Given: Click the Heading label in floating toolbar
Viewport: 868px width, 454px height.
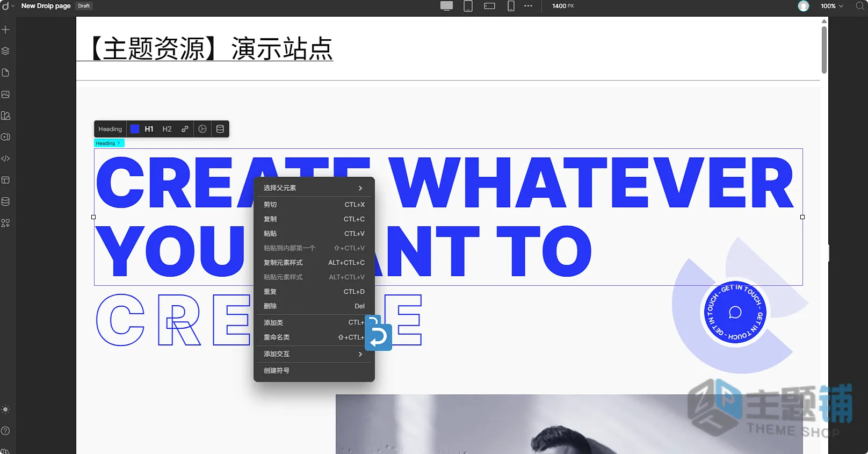Looking at the screenshot, I should (x=110, y=129).
